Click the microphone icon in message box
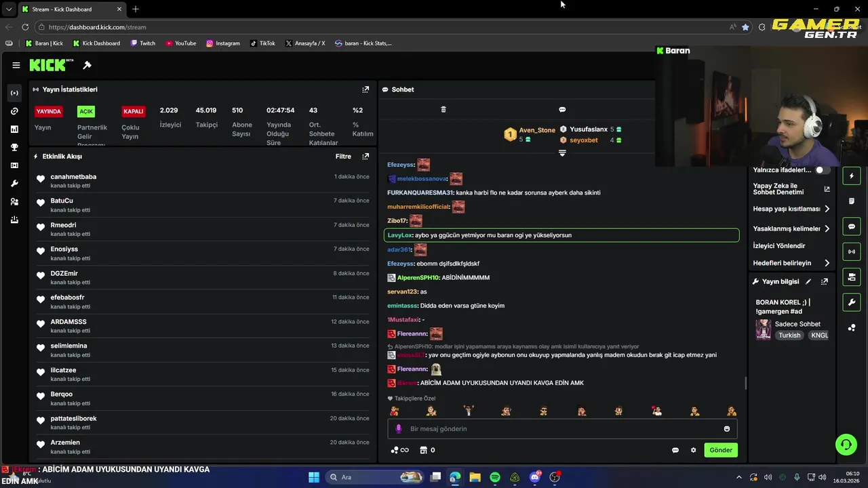The image size is (868, 488). tap(399, 429)
